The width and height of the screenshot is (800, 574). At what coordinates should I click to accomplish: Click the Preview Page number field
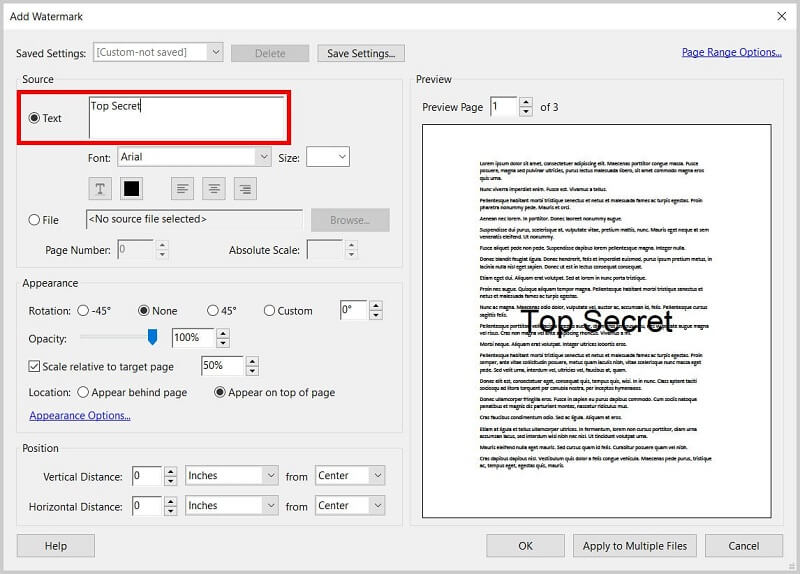click(504, 107)
